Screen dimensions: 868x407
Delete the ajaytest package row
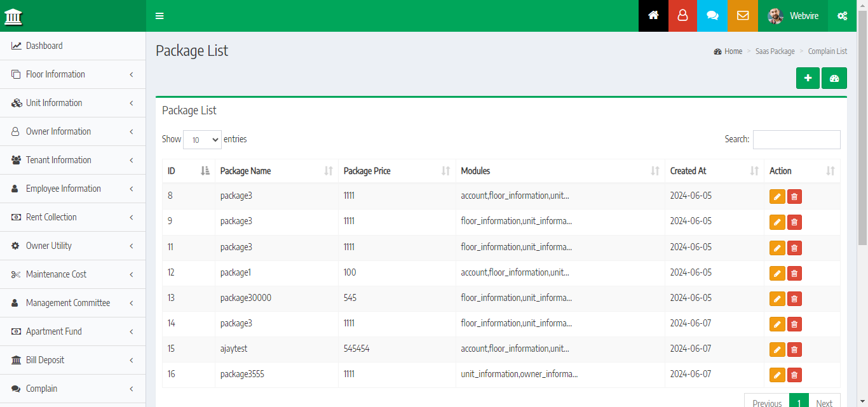click(x=794, y=349)
